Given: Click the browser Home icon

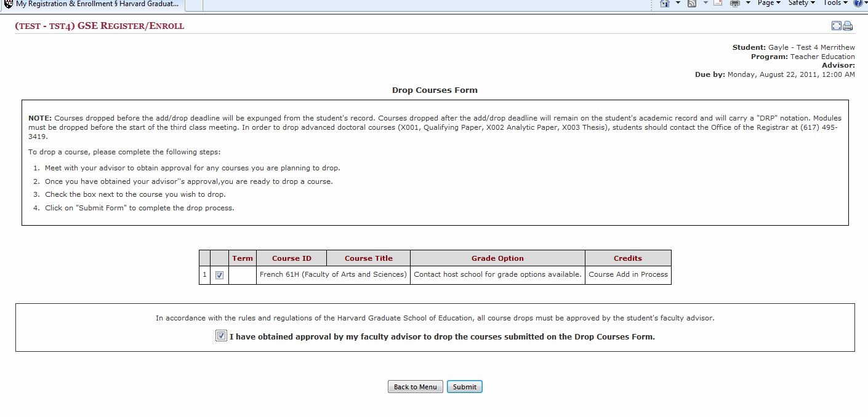Looking at the screenshot, I should [664, 3].
